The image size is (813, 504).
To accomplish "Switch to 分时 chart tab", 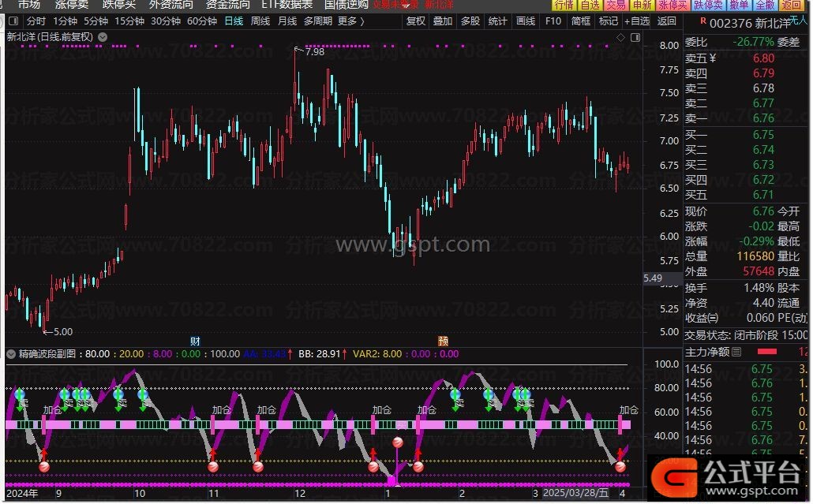I will (36, 21).
